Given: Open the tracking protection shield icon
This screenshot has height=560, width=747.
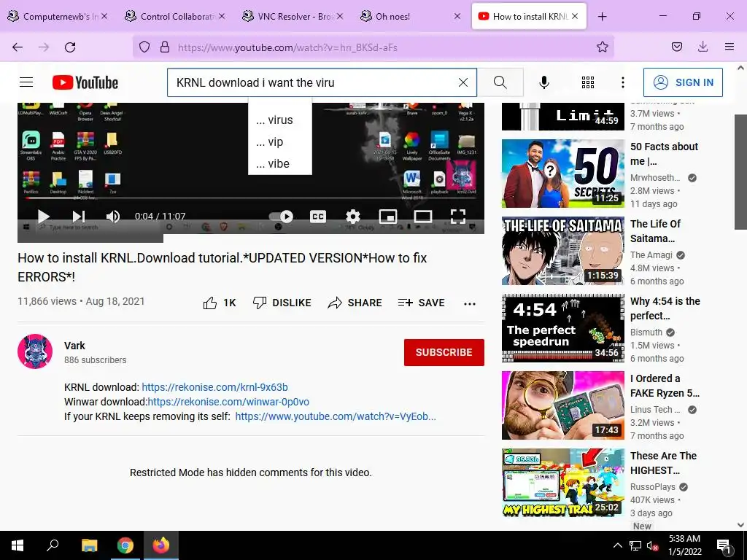Looking at the screenshot, I should [x=144, y=47].
